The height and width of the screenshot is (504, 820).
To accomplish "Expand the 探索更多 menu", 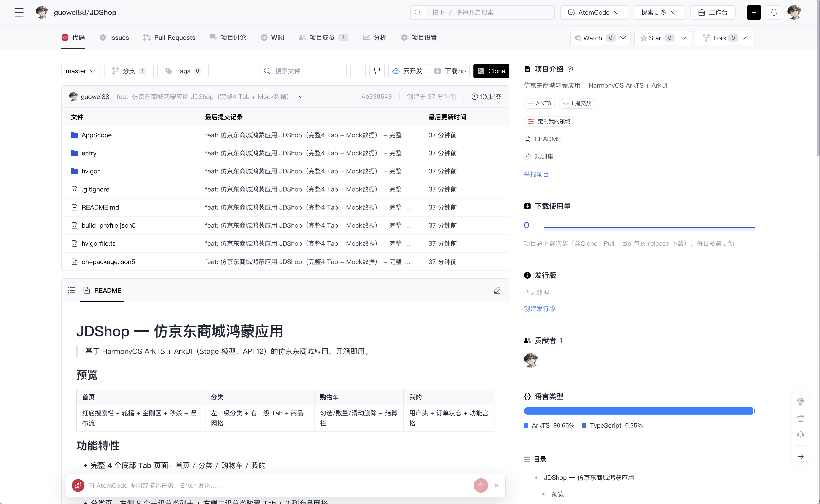I will click(x=659, y=12).
